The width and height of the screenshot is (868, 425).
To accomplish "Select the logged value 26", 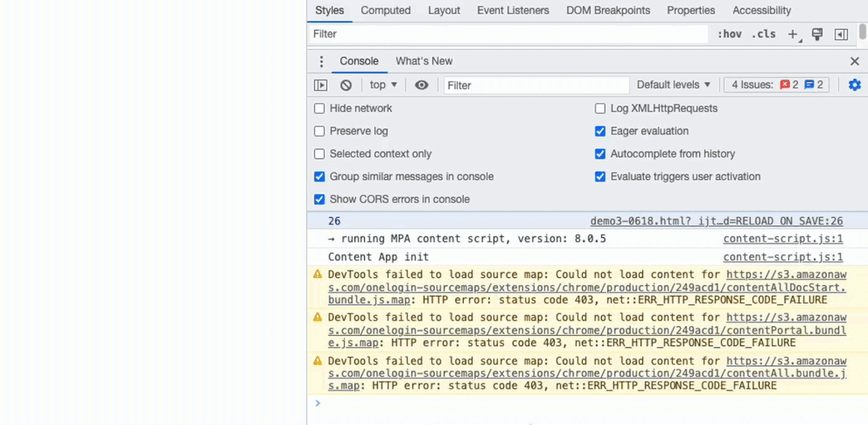I will (334, 222).
